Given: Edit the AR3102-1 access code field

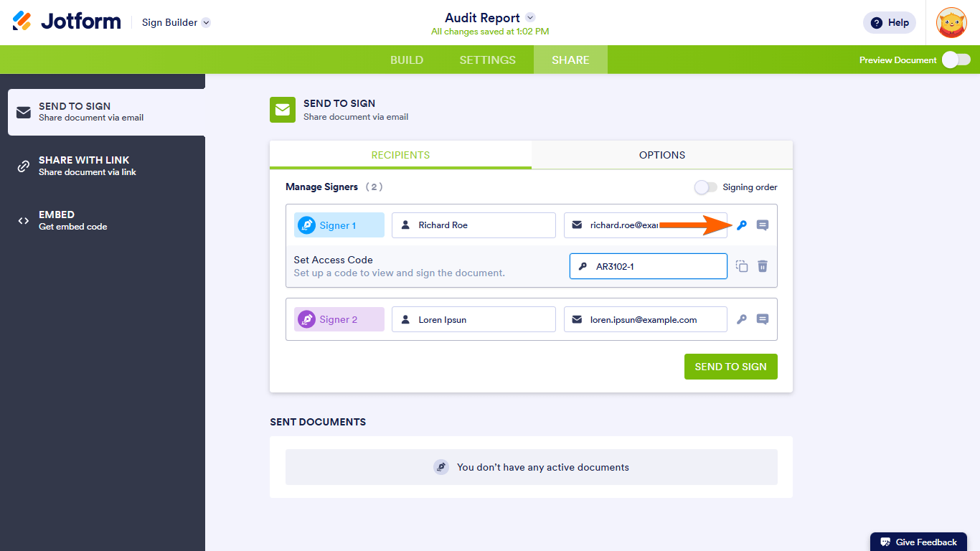Looking at the screenshot, I should coord(649,266).
